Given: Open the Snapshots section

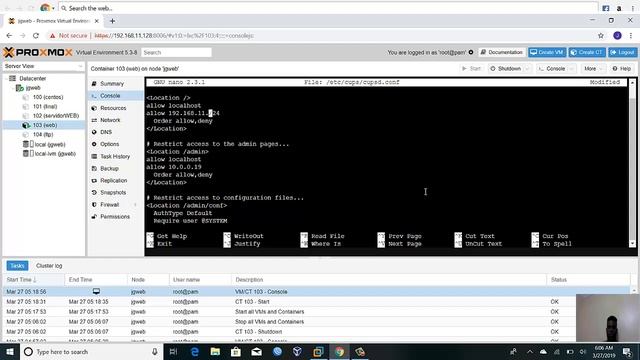Looking at the screenshot, I should 113,192.
